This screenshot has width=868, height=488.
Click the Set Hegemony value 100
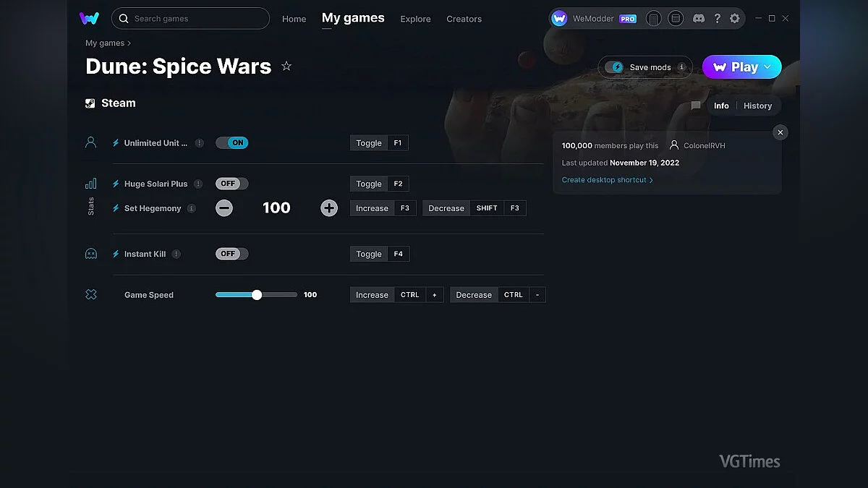(276, 208)
